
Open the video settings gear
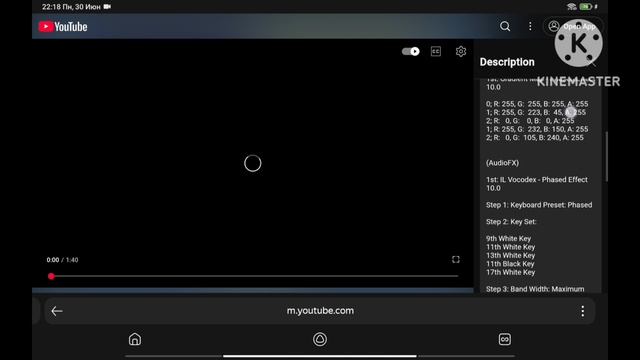click(461, 51)
